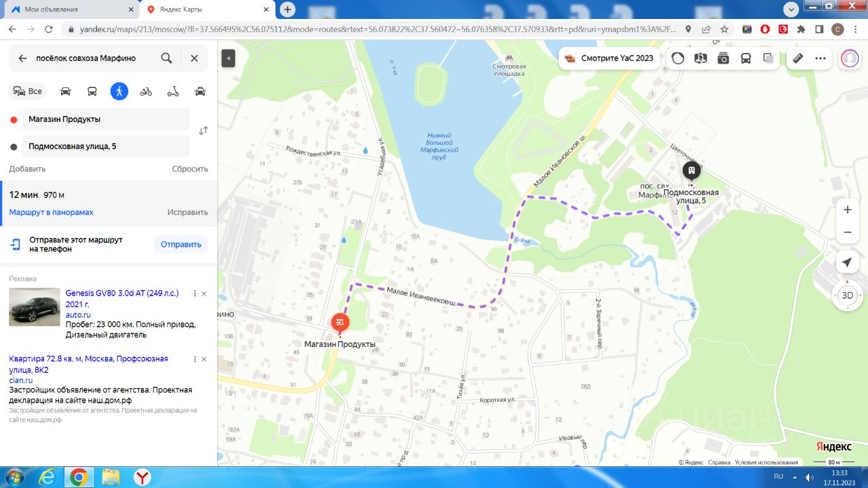Viewport: 868px width, 488px height.
Task: Click the search magnifier icon
Action: [x=166, y=58]
